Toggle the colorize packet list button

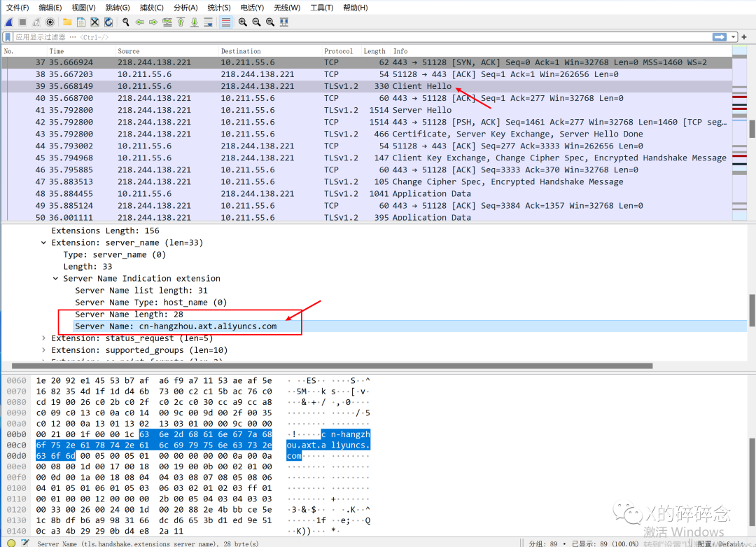[226, 22]
